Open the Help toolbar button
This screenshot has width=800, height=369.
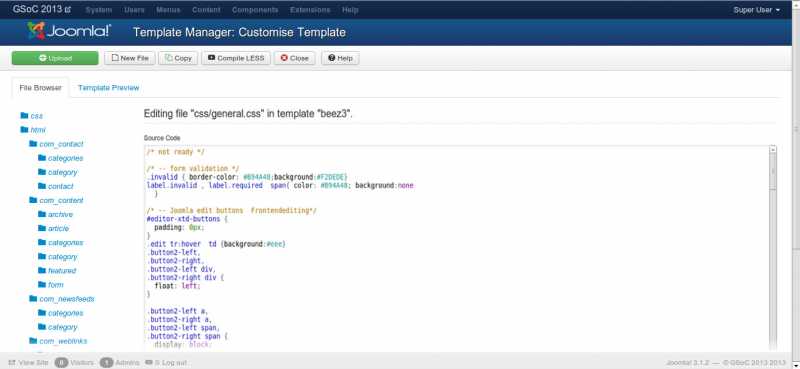[x=340, y=58]
